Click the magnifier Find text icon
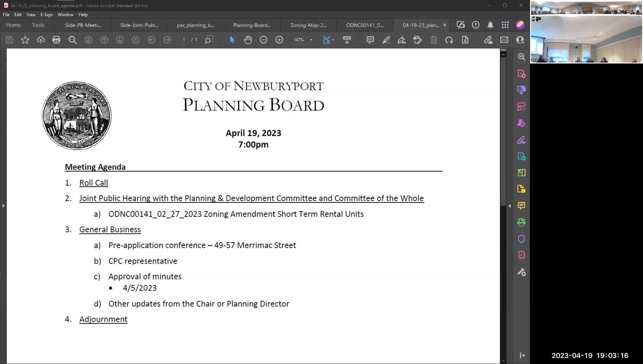The image size is (643, 364). 73,40
